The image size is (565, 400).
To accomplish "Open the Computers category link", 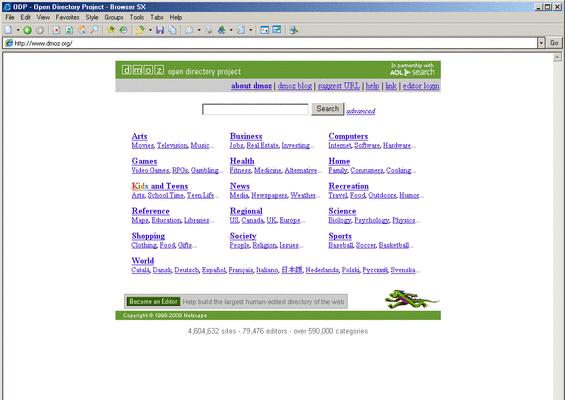I will 348,136.
